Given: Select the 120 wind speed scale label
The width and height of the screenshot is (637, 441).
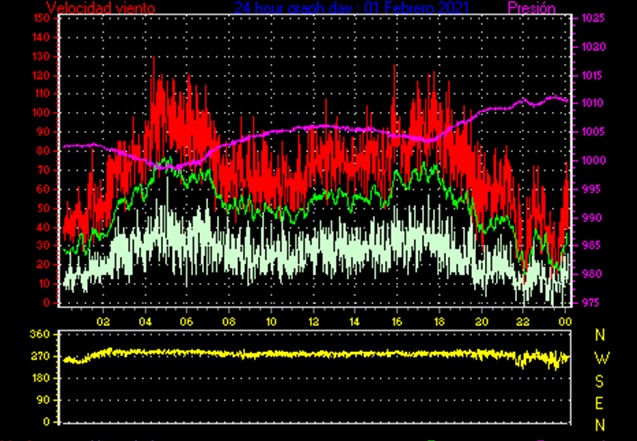Looking at the screenshot, I should pyautogui.click(x=40, y=76).
